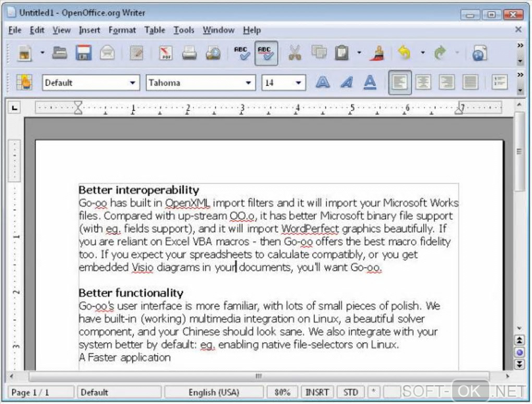532x404 pixels.
Task: Toggle Bold formatting
Action: [x=322, y=82]
